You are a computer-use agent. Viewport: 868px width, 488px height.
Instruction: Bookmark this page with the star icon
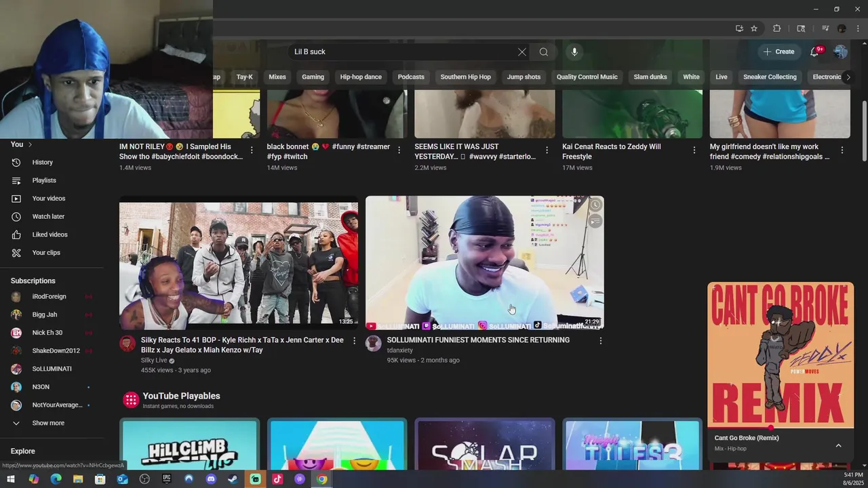[754, 28]
